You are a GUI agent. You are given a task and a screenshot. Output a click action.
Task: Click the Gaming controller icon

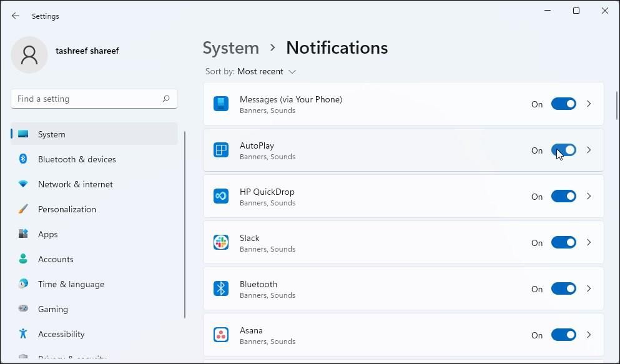pyautogui.click(x=23, y=308)
